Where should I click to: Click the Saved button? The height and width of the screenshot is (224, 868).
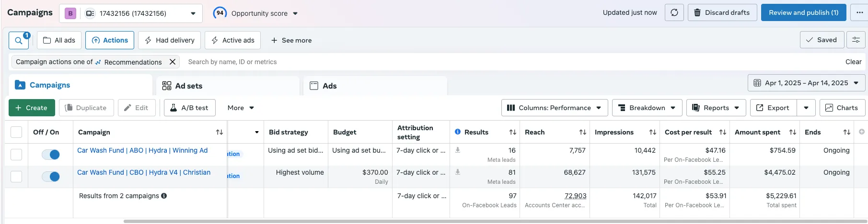click(x=821, y=40)
